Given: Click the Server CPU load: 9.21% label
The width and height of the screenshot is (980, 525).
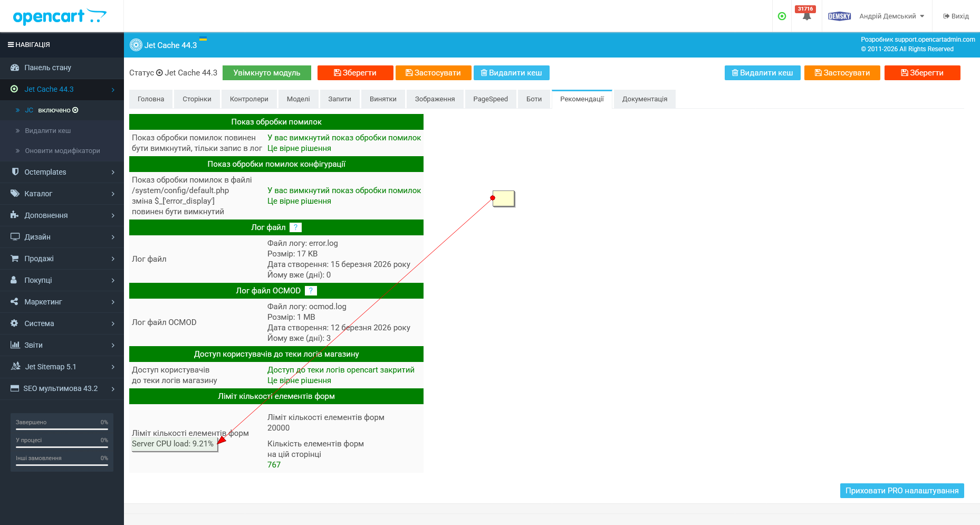Looking at the screenshot, I should pos(173,444).
